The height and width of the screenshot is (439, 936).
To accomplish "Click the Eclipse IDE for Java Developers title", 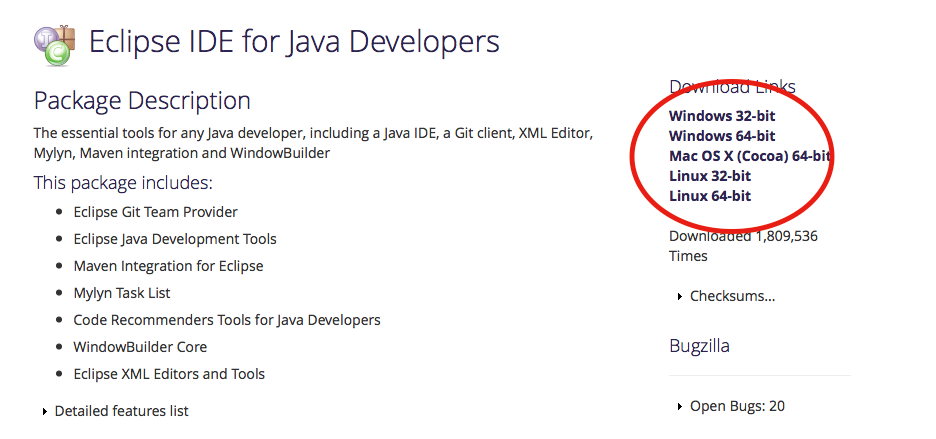I will (294, 43).
